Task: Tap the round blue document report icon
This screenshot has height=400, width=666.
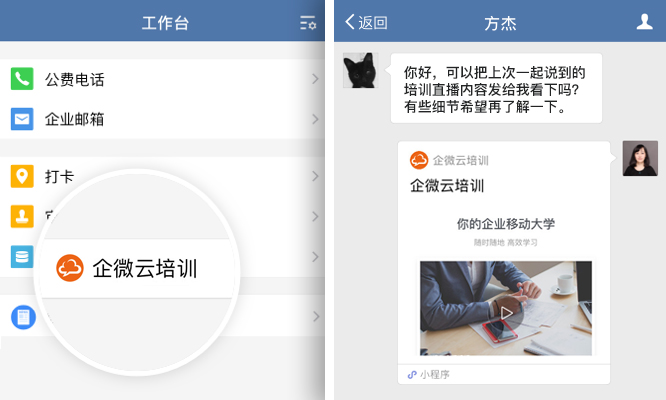Action: click(23, 317)
